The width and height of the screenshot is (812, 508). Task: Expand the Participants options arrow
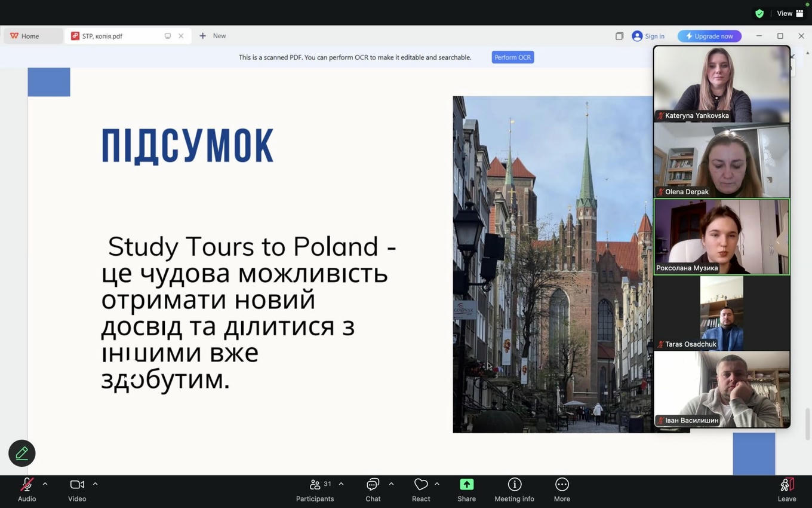click(341, 484)
